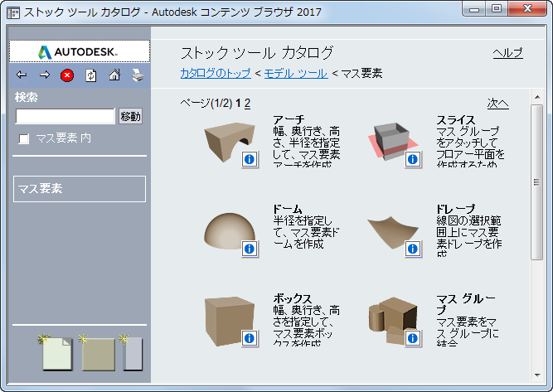Screen dimensions: 553x392
Task: Create new palette with the square icon
Action: pos(98,352)
